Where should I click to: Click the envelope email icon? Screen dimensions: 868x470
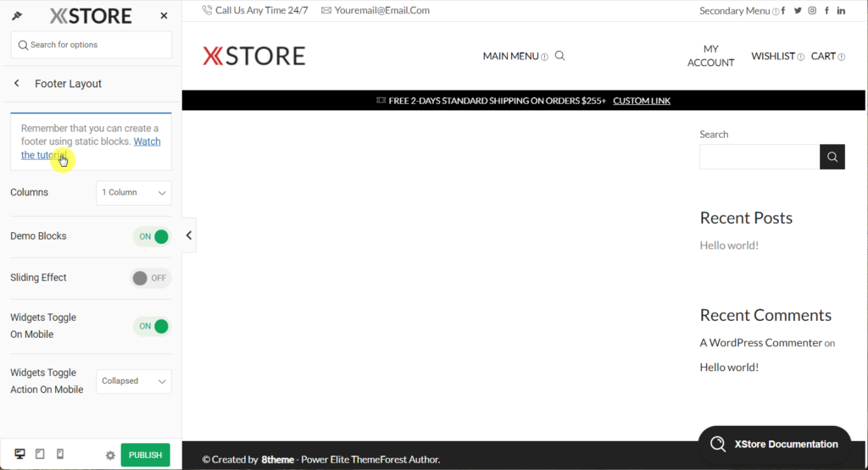326,10
